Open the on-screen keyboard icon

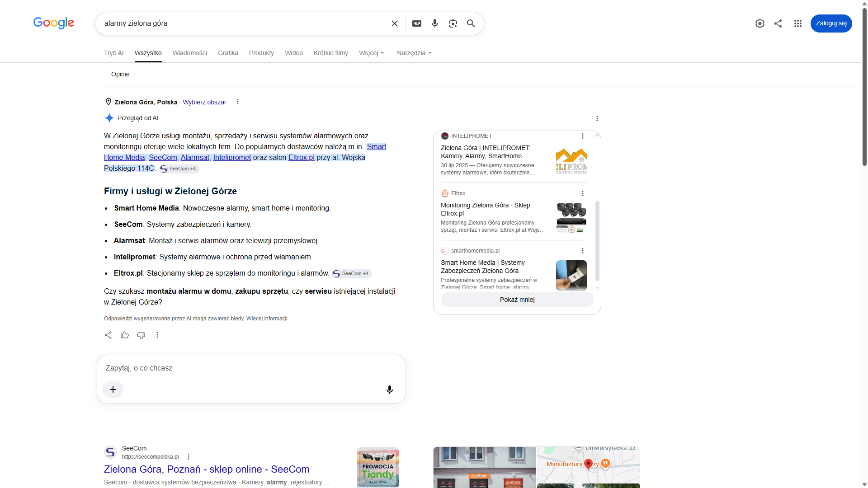(417, 23)
